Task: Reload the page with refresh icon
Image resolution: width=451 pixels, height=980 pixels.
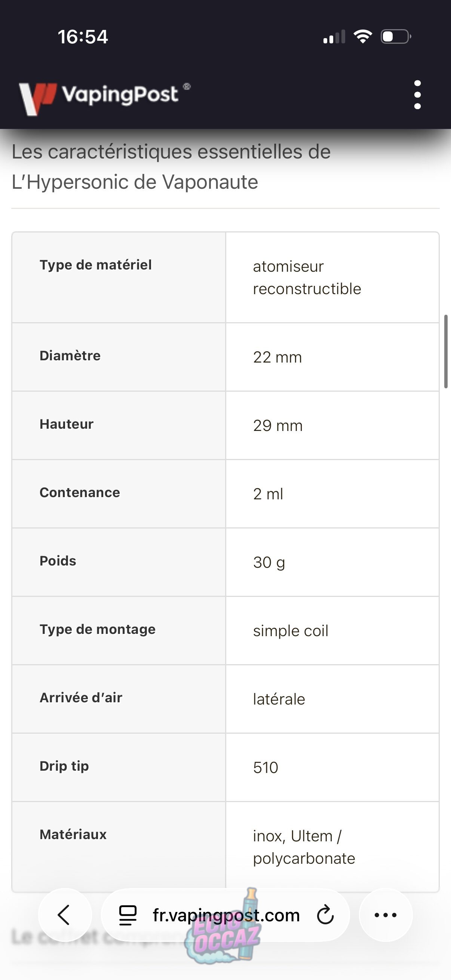Action: point(325,915)
